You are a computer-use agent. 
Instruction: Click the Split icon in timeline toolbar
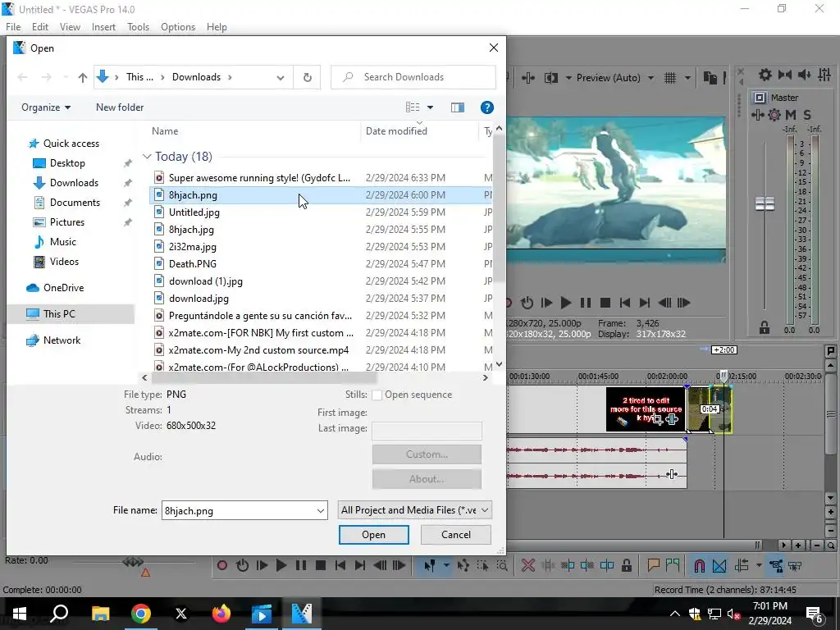click(x=607, y=565)
